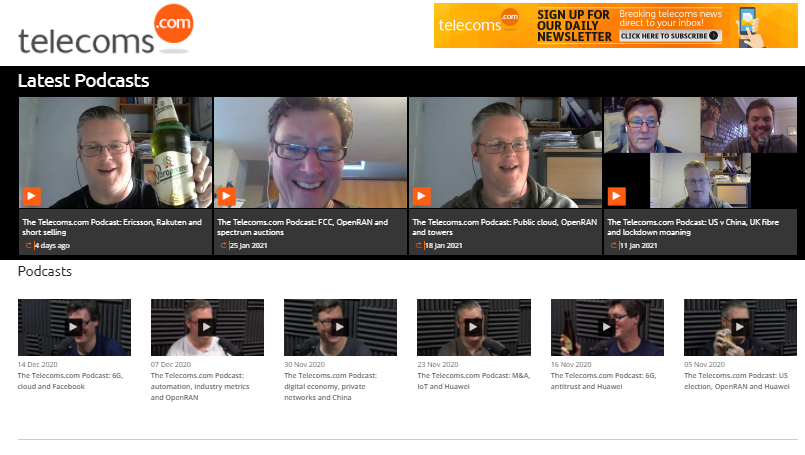
Task: Open the Ericsson, Rakuten and short selling title
Action: click(112, 227)
